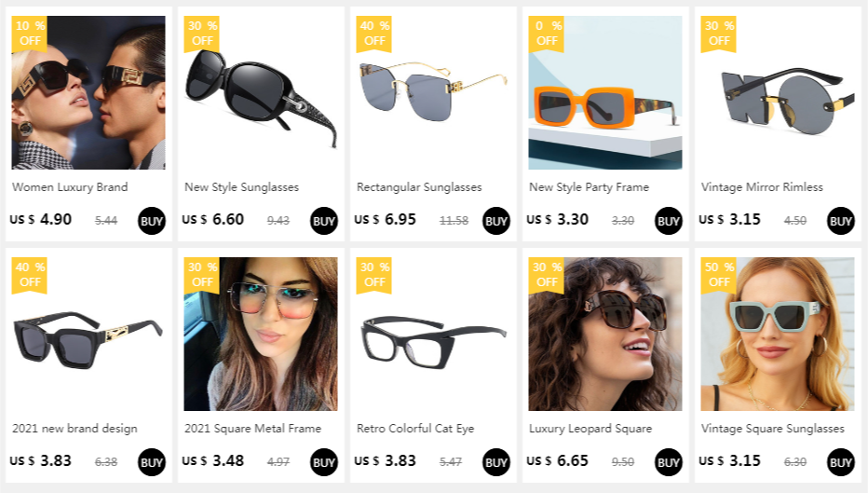Open the black cat eye glasses image
Viewport: 868px width, 493px height.
coord(433,334)
